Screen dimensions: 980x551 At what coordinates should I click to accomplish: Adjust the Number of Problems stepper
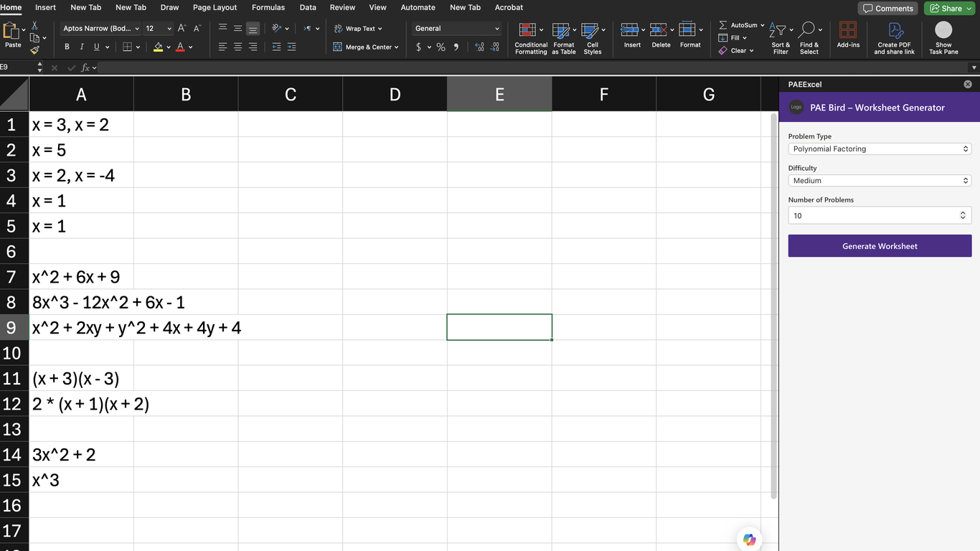point(963,215)
